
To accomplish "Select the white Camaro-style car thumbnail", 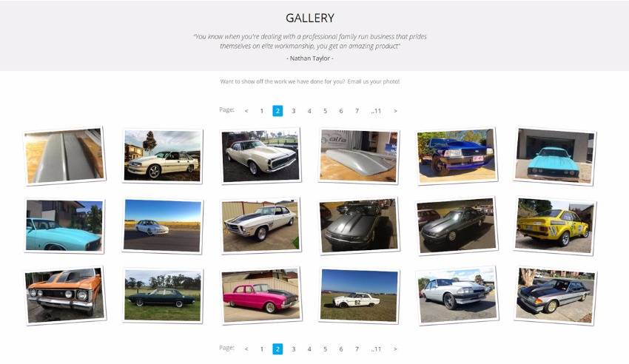I will pyautogui.click(x=260, y=156).
